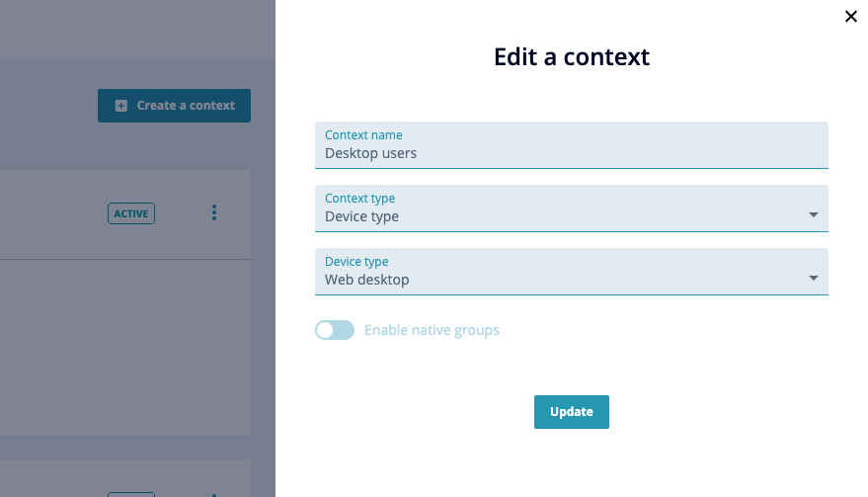The width and height of the screenshot is (868, 497).
Task: Close the Edit a context panel
Action: coord(851,17)
